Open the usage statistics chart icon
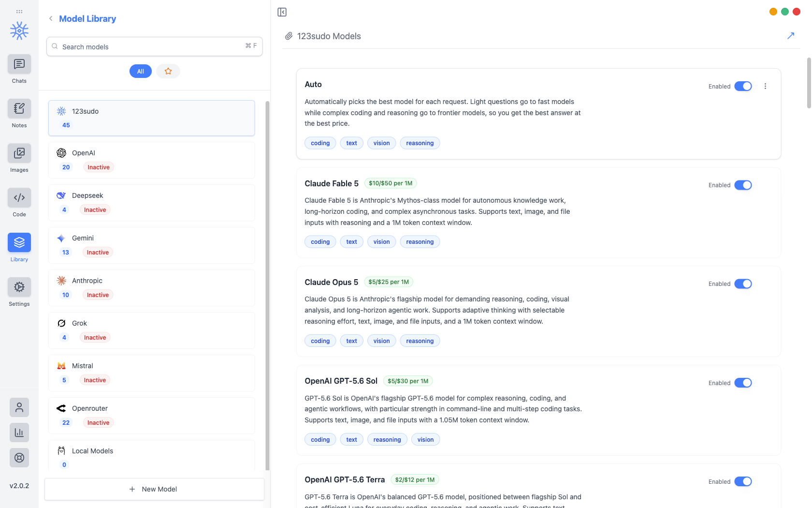The width and height of the screenshot is (812, 508). click(19, 433)
